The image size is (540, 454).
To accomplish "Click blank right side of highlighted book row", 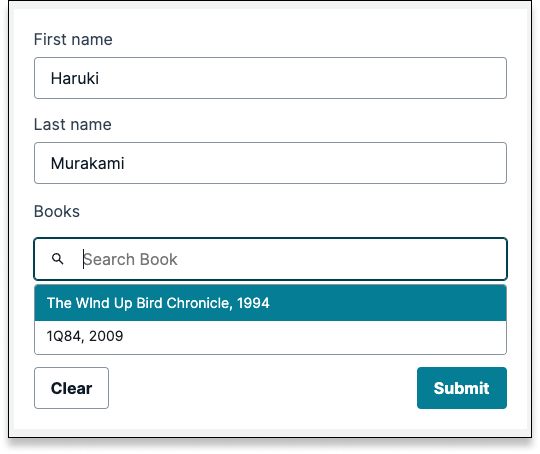I will click(x=388, y=303).
